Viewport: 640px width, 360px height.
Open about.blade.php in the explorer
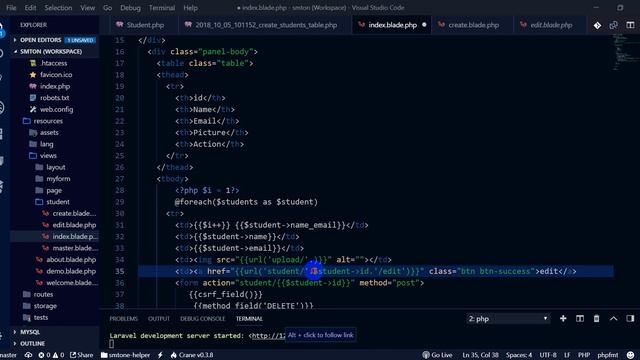[x=71, y=260]
